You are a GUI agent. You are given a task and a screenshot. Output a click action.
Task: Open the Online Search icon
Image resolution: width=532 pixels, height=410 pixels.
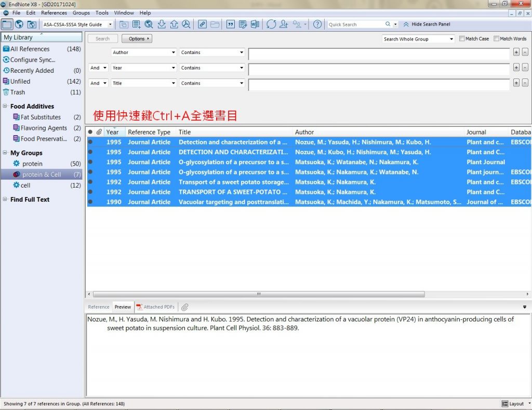coord(149,24)
